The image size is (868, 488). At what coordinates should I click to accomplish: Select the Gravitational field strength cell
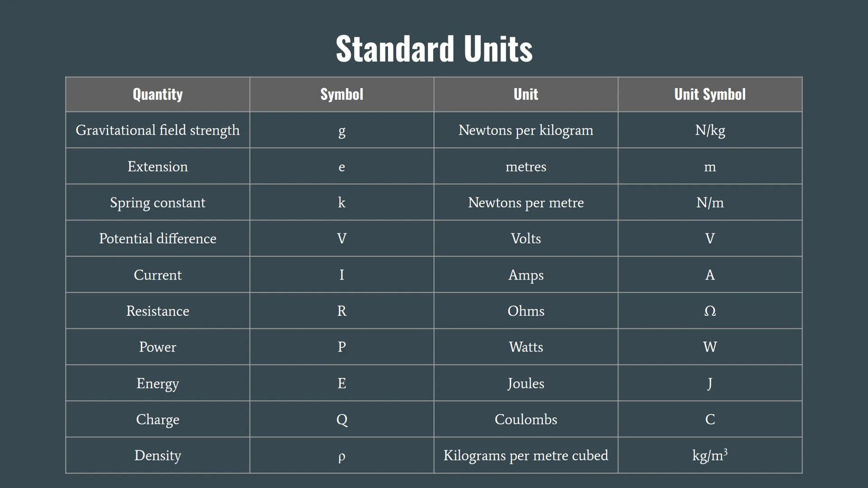click(x=157, y=130)
